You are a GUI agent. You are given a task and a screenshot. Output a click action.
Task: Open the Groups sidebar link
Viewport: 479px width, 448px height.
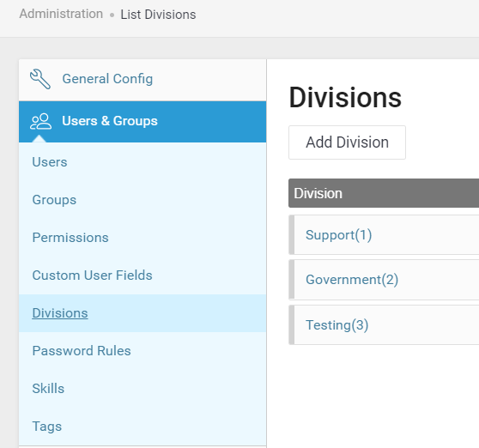[54, 200]
